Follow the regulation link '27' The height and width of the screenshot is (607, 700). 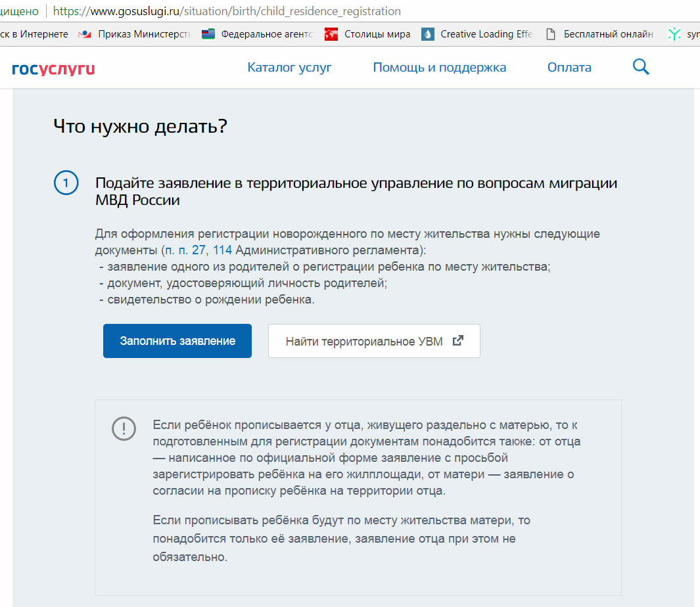(198, 250)
